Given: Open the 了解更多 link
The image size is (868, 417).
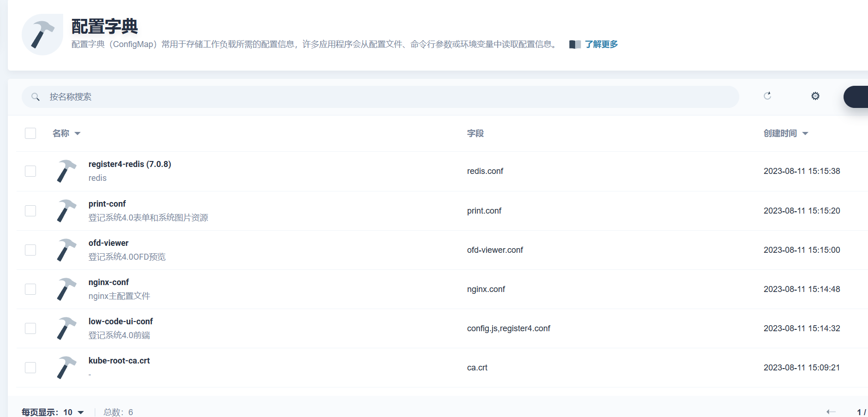Looking at the screenshot, I should pyautogui.click(x=601, y=44).
